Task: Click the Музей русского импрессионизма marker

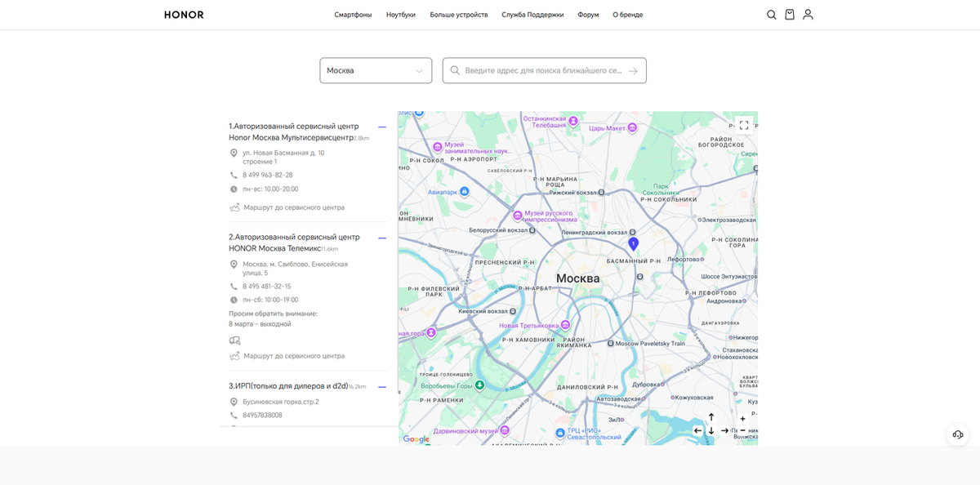Action: pyautogui.click(x=517, y=216)
